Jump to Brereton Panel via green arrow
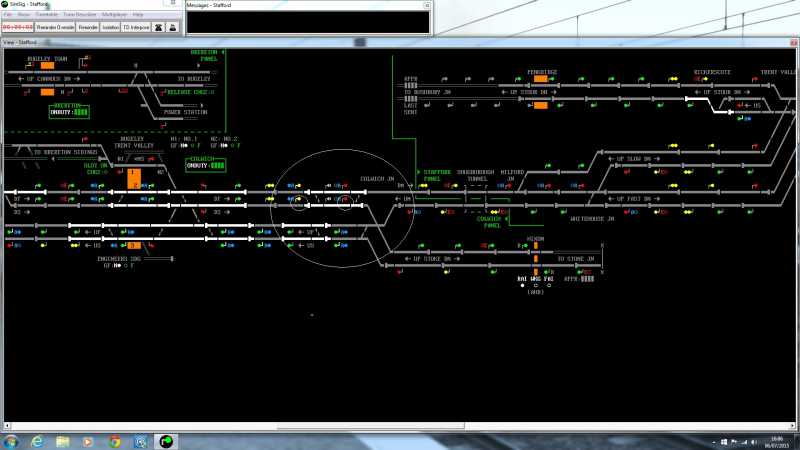This screenshot has height=450, width=800. pos(223,53)
